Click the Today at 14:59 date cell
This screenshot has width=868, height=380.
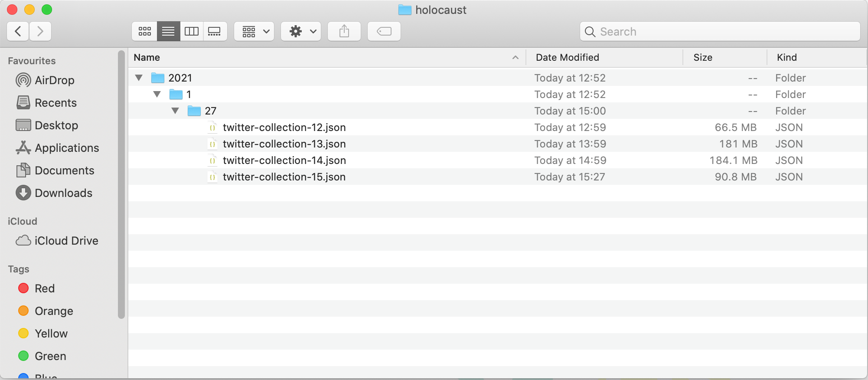pos(570,161)
